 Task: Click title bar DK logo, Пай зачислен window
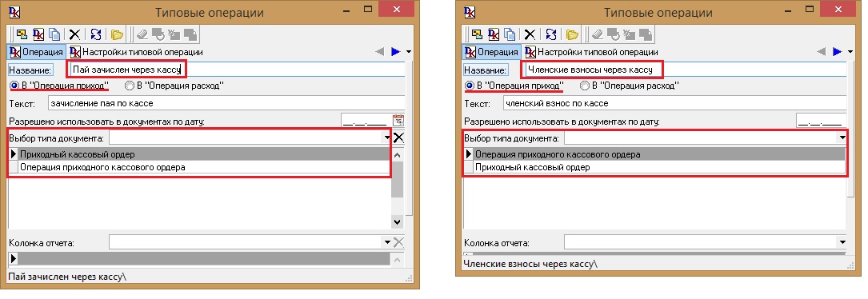click(15, 12)
